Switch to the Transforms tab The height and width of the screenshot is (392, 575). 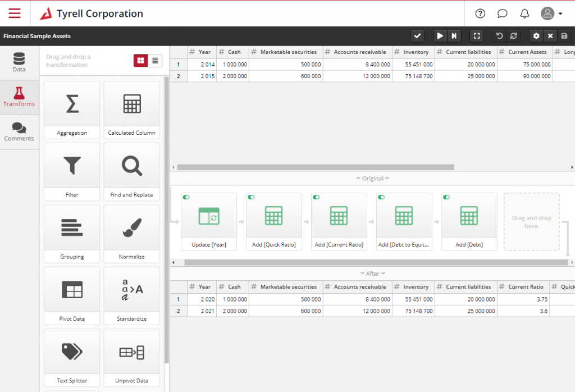(19, 97)
